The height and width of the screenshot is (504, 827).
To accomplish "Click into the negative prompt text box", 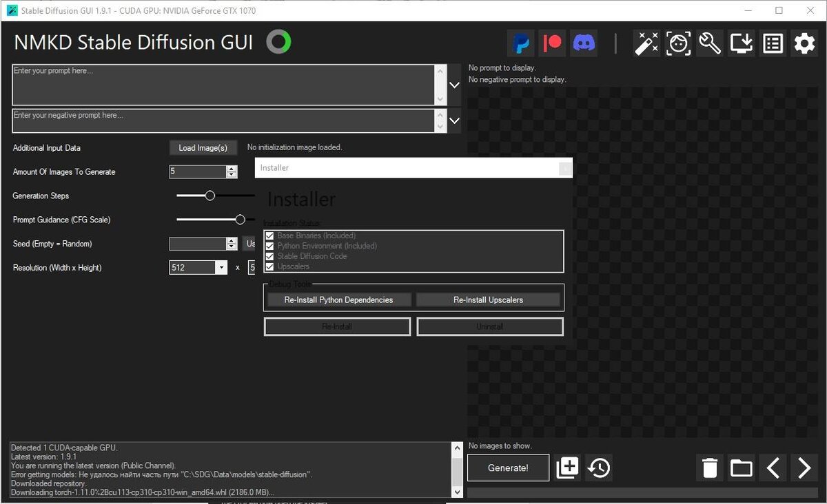I will pyautogui.click(x=224, y=120).
